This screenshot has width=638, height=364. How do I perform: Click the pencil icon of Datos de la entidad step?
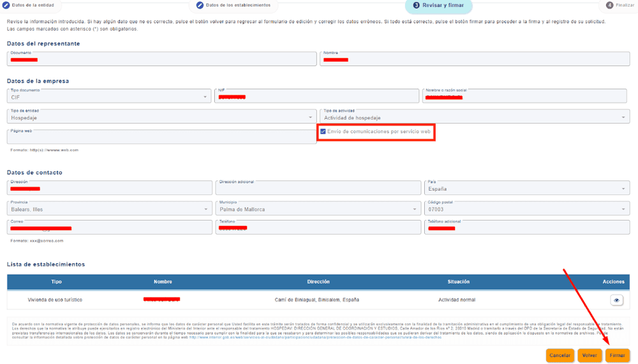click(7, 5)
